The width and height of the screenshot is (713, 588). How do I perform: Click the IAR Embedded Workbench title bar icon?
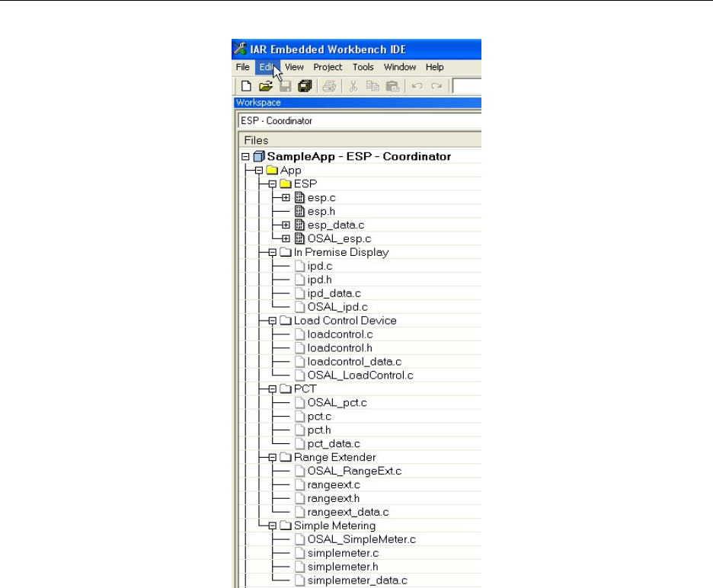coord(240,49)
